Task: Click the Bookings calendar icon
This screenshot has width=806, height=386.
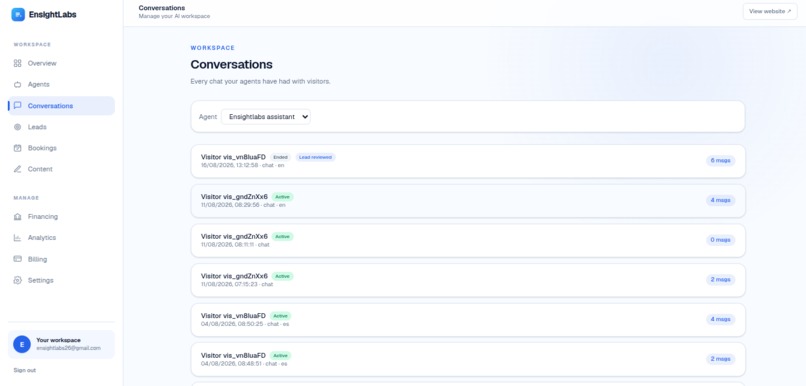Action: click(17, 148)
